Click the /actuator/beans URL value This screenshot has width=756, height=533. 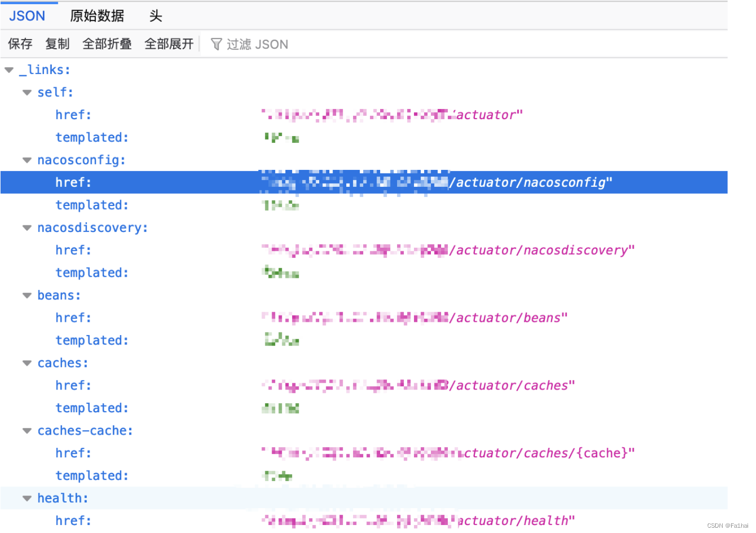(415, 318)
